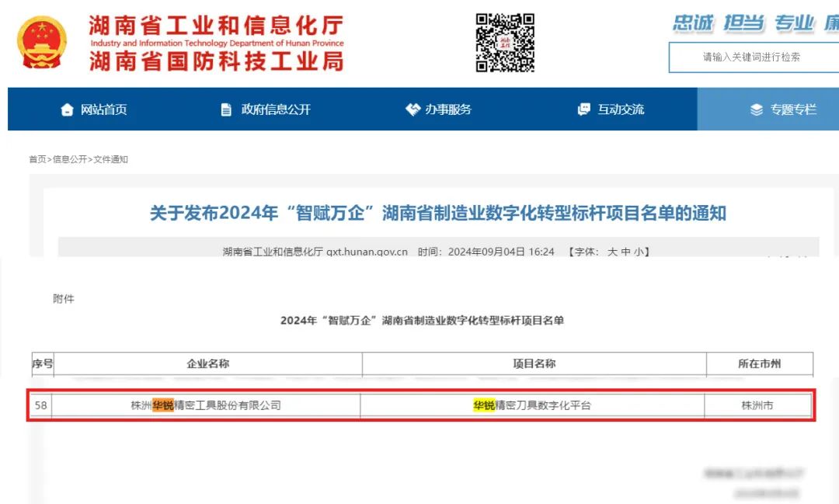Viewport: 839px width, 504px height.
Task: Click the document icon beside 政府信息公开
Action: coord(226,109)
